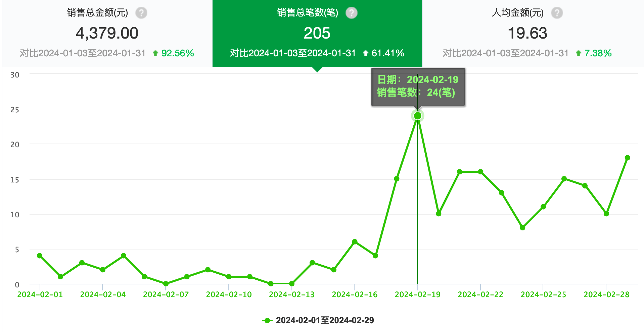Select the 人均金额(元) tab
Screen dimensions: 644x332
[x=527, y=33]
